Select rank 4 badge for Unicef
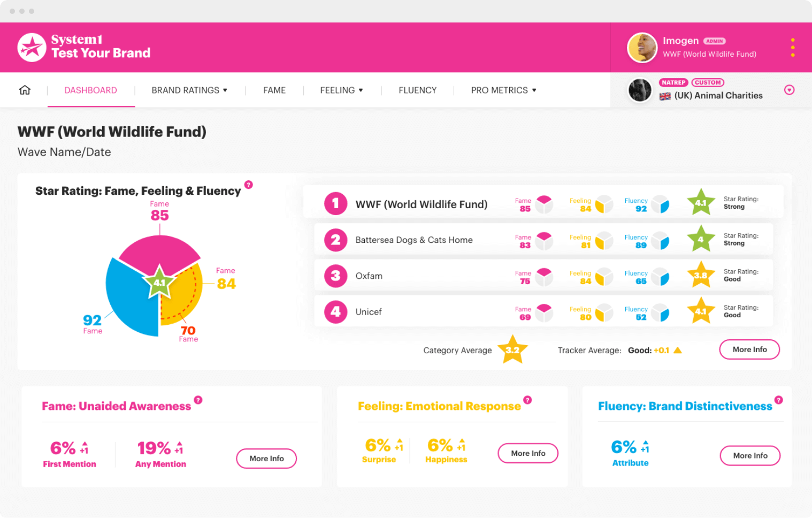This screenshot has height=518, width=812. pyautogui.click(x=335, y=311)
